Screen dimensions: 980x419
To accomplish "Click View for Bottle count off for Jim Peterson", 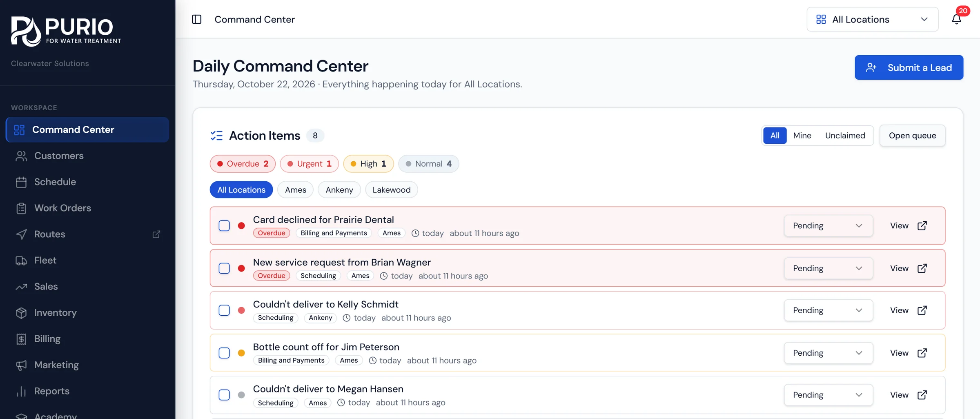I will click(909, 353).
